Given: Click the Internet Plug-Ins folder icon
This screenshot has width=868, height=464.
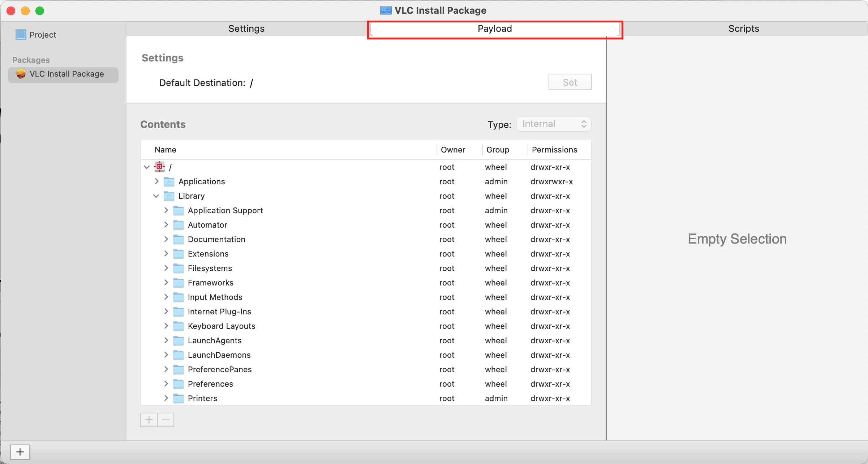Looking at the screenshot, I should (179, 312).
